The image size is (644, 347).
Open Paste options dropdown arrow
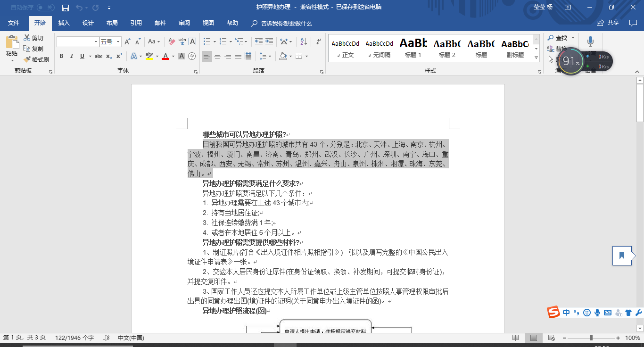(12, 61)
